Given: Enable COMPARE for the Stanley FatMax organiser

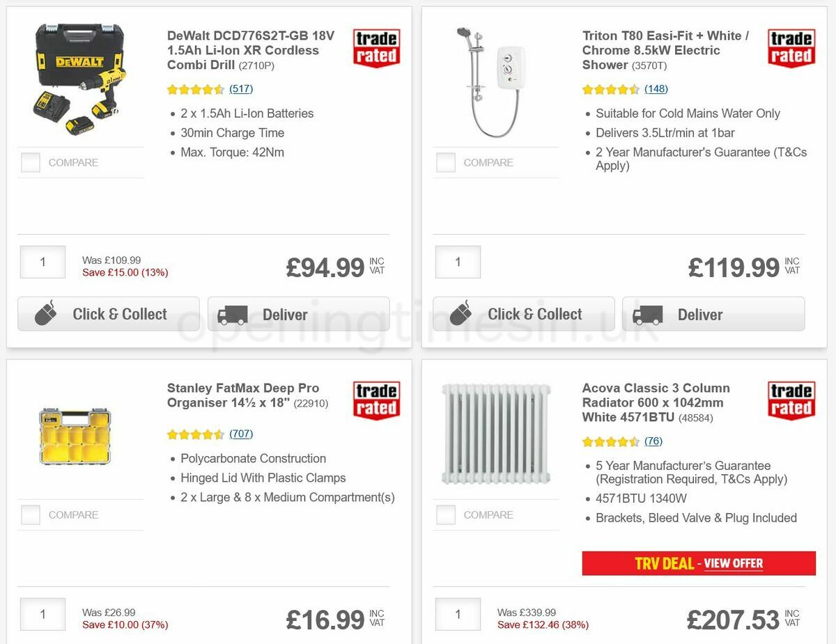Looking at the screenshot, I should pyautogui.click(x=31, y=515).
